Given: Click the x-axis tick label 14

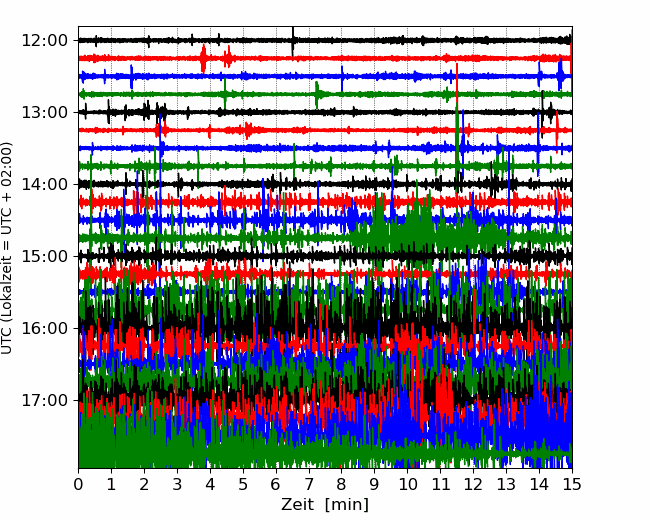Looking at the screenshot, I should pos(539,484).
